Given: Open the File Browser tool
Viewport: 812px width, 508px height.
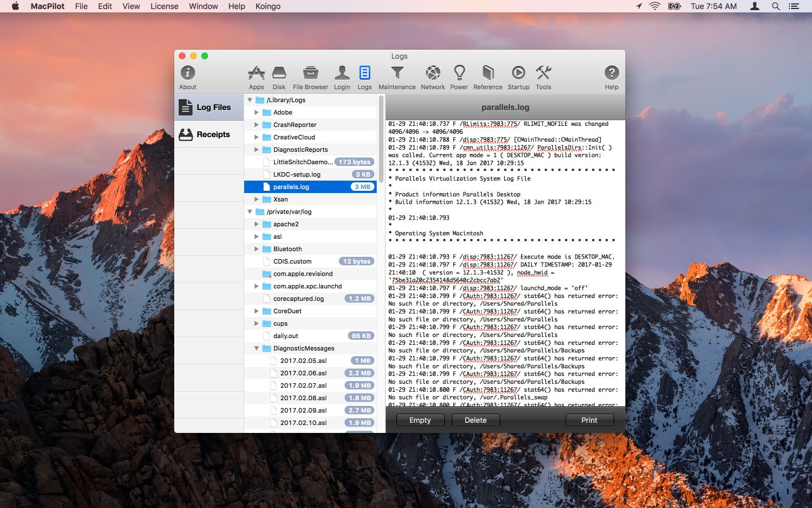Looking at the screenshot, I should point(310,76).
